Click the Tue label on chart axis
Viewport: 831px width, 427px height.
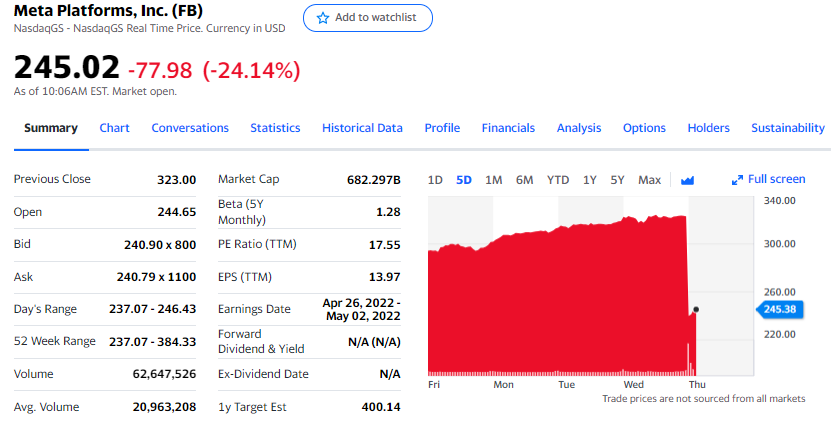(567, 385)
